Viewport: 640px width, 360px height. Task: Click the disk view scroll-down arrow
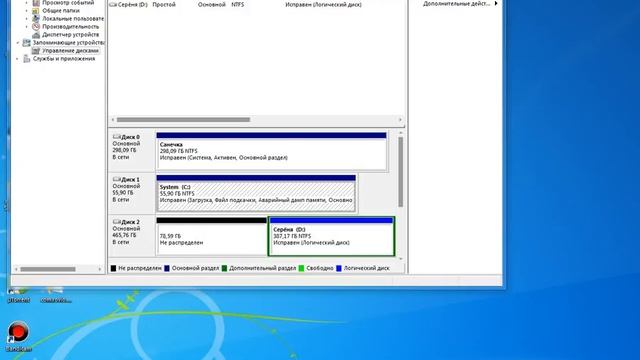[400, 259]
